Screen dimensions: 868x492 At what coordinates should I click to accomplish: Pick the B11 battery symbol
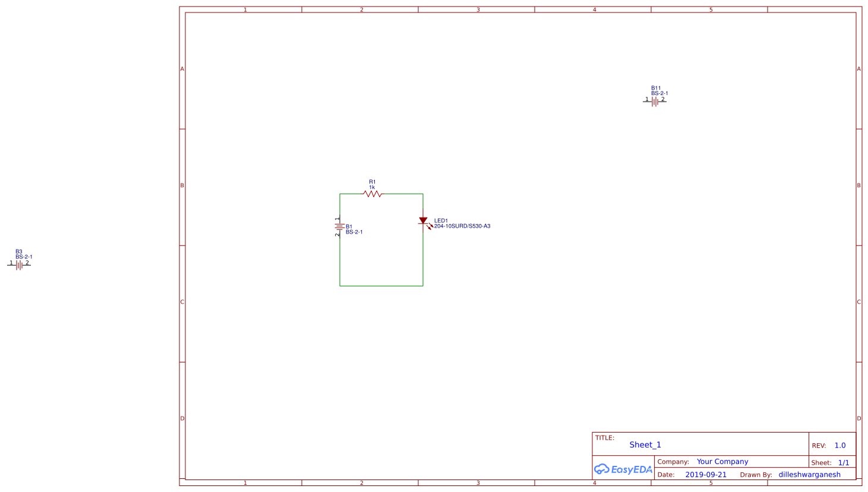click(x=654, y=102)
